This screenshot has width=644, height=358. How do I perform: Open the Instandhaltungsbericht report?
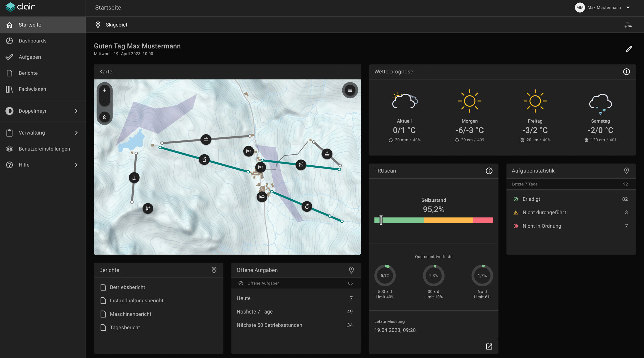(136, 301)
